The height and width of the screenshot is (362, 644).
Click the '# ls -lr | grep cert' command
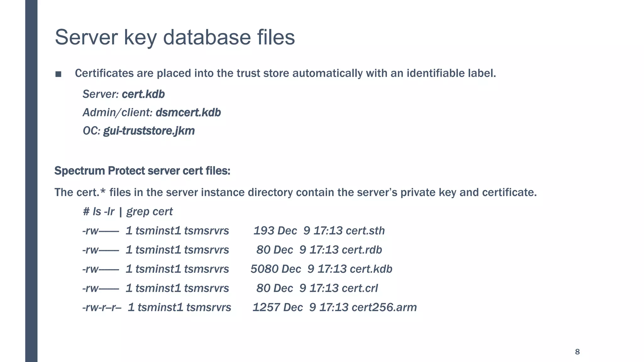(x=128, y=211)
